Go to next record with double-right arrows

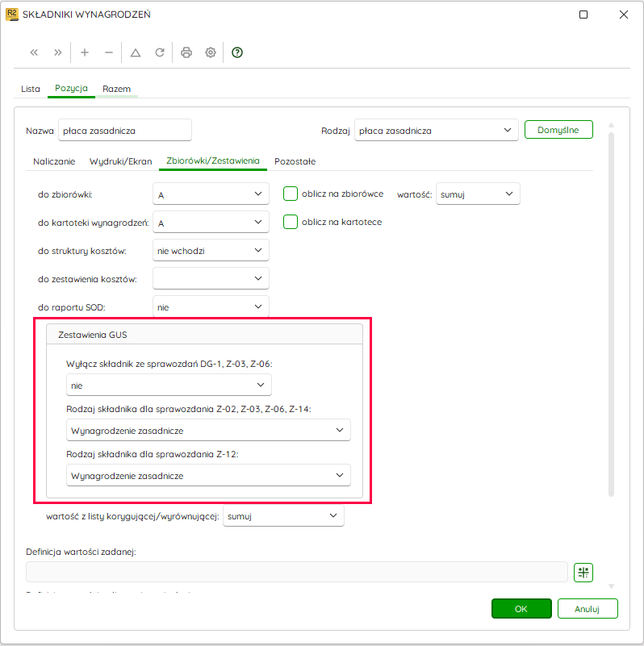pos(58,52)
